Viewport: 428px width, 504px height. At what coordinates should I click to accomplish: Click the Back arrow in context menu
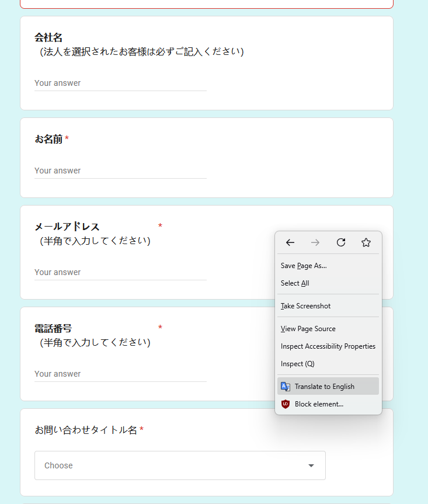tap(290, 242)
